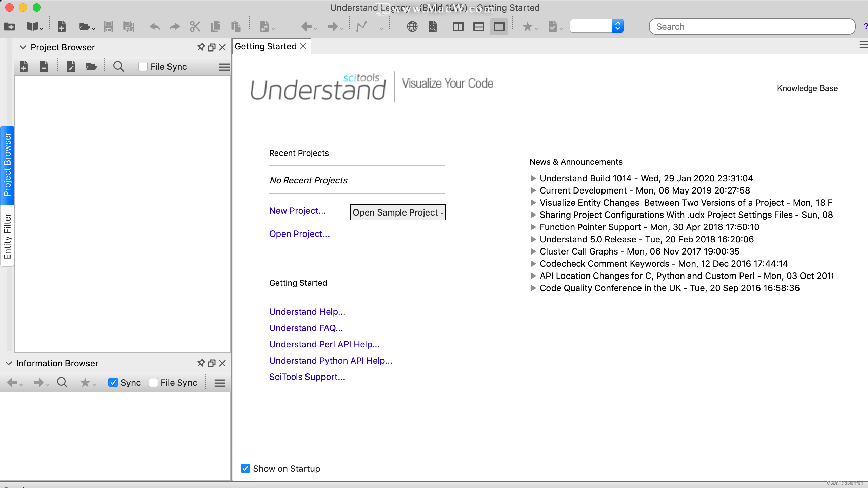Click into the Search field
The image size is (868, 488).
point(751,26)
